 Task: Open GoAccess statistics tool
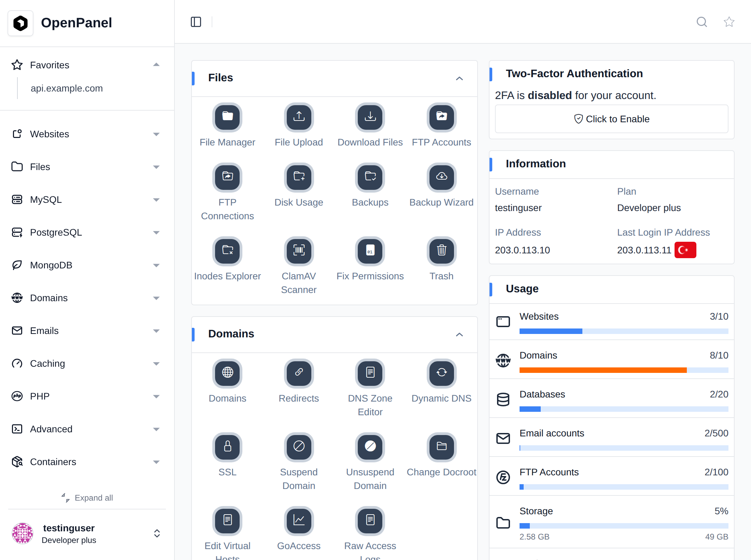[x=299, y=521]
